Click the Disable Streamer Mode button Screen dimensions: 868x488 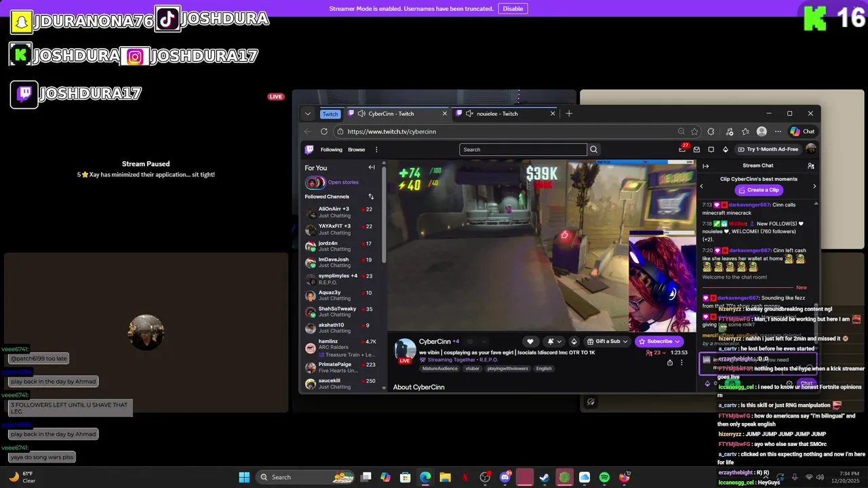[x=513, y=9]
